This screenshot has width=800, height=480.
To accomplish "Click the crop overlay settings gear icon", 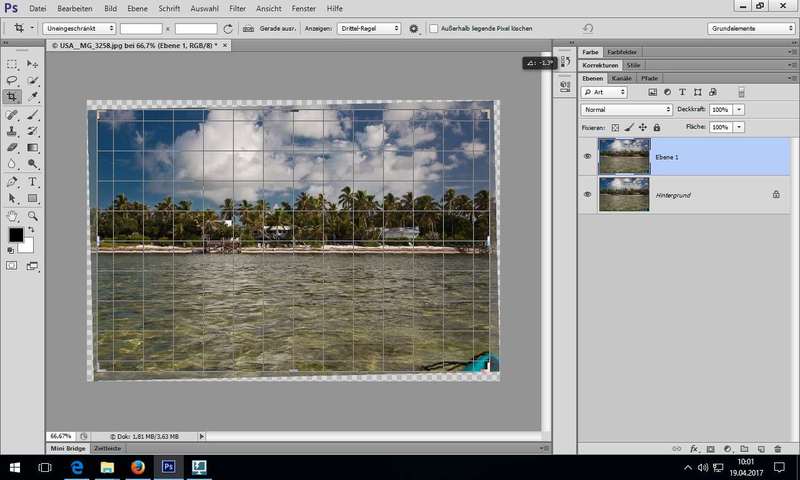I will tap(415, 29).
